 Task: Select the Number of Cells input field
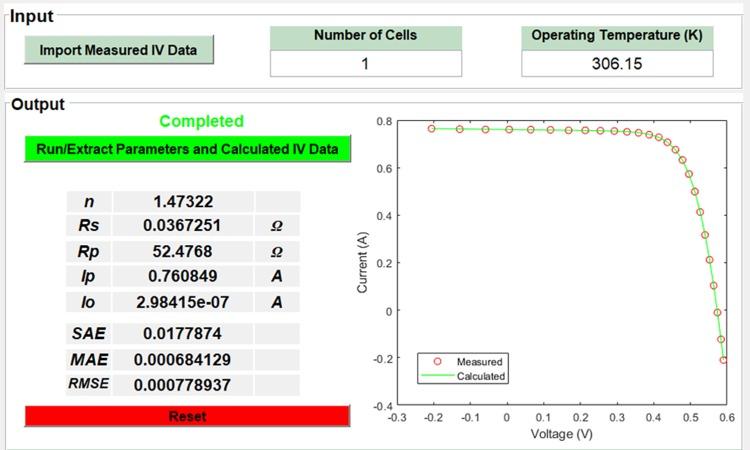coord(365,64)
